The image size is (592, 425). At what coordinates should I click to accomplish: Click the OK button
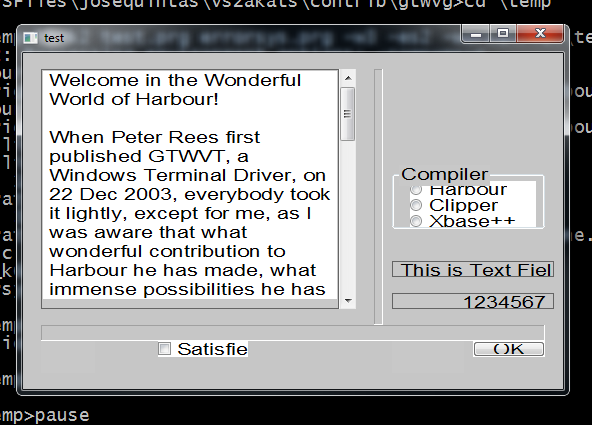509,349
